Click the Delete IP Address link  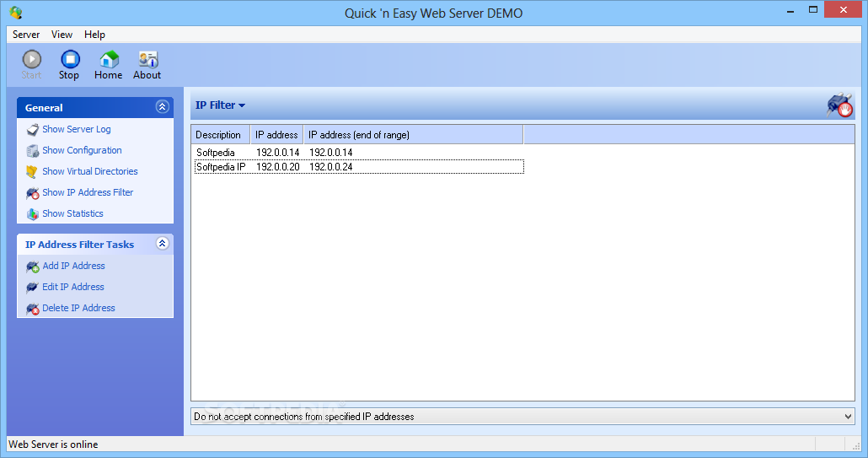click(78, 308)
